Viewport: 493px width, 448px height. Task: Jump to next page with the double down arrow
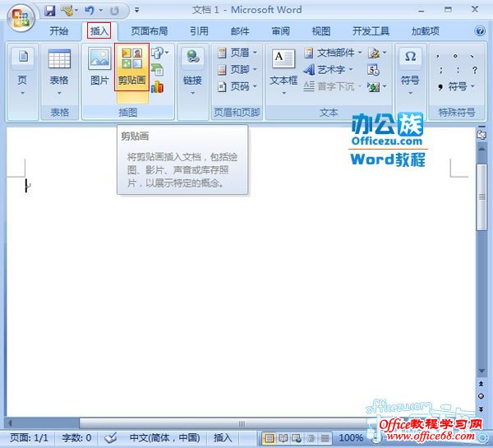point(481,409)
